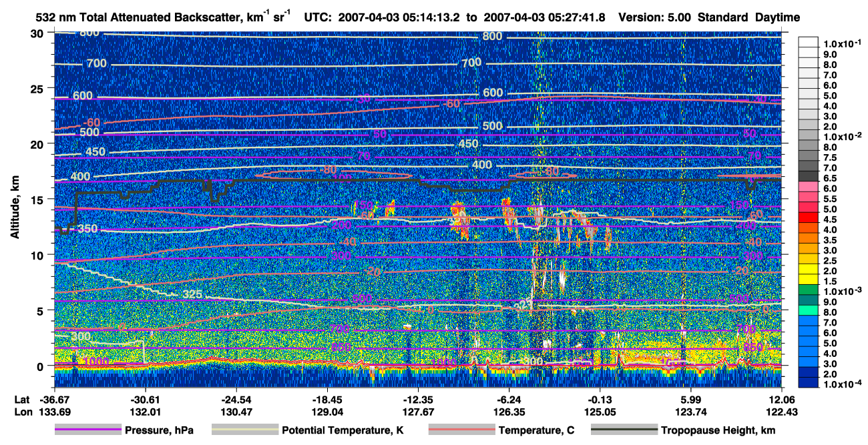Image resolution: width=868 pixels, height=445 pixels.
Task: Click latitude value '-24.54'
Action: (x=236, y=400)
